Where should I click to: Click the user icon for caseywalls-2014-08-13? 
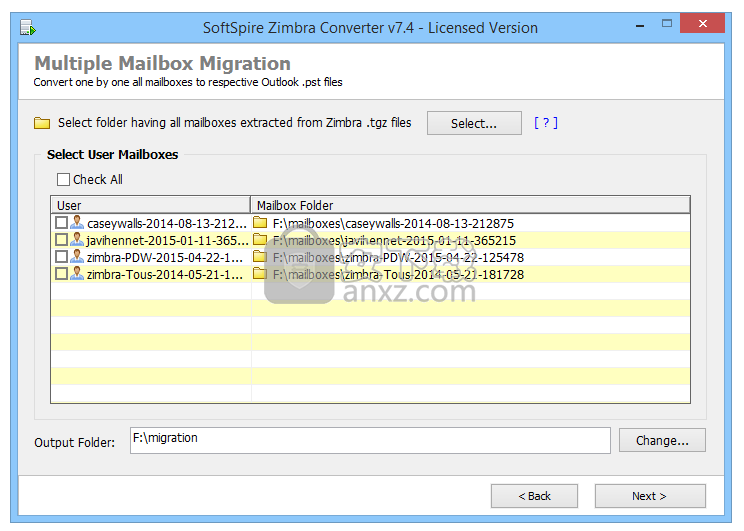pos(77,223)
